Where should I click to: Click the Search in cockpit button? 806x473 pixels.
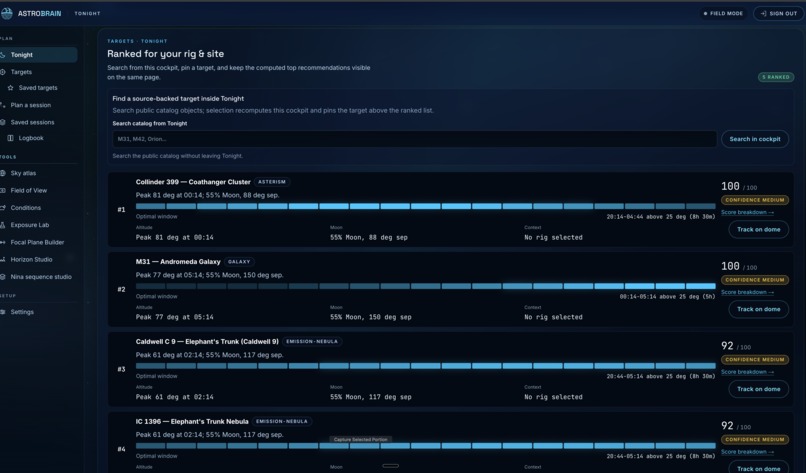755,139
